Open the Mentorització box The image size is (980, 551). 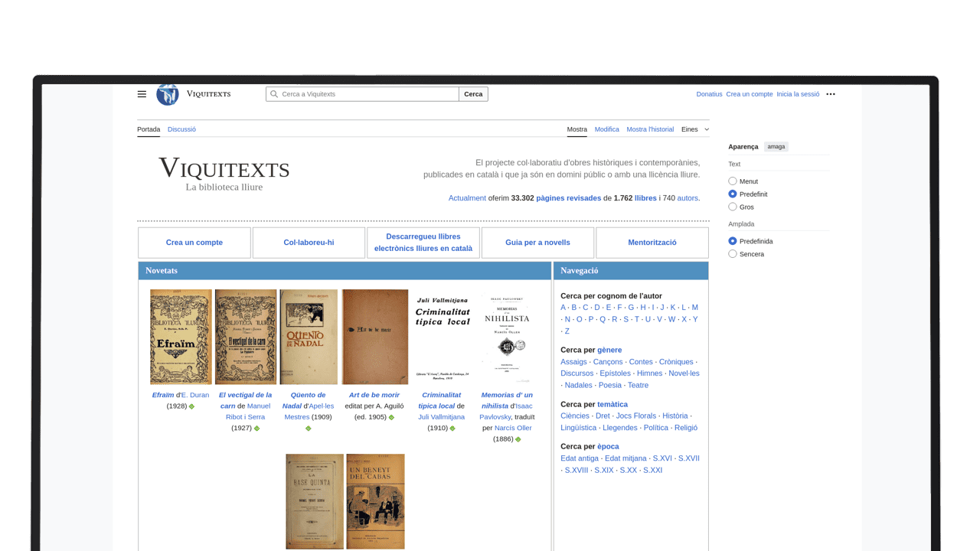652,243
